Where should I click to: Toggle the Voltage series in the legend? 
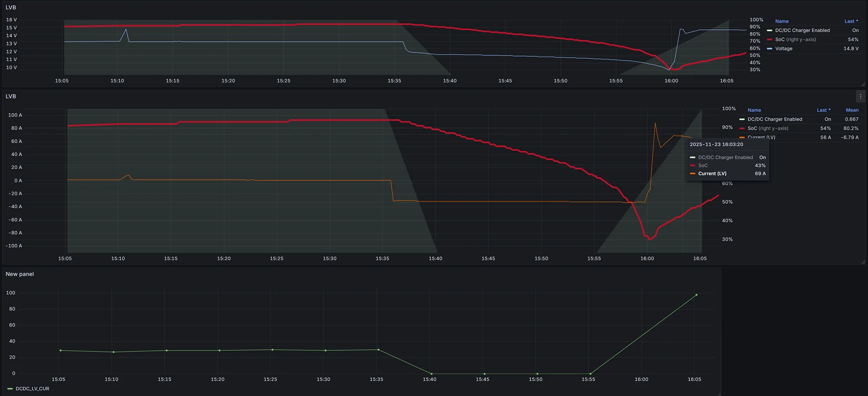pos(783,49)
